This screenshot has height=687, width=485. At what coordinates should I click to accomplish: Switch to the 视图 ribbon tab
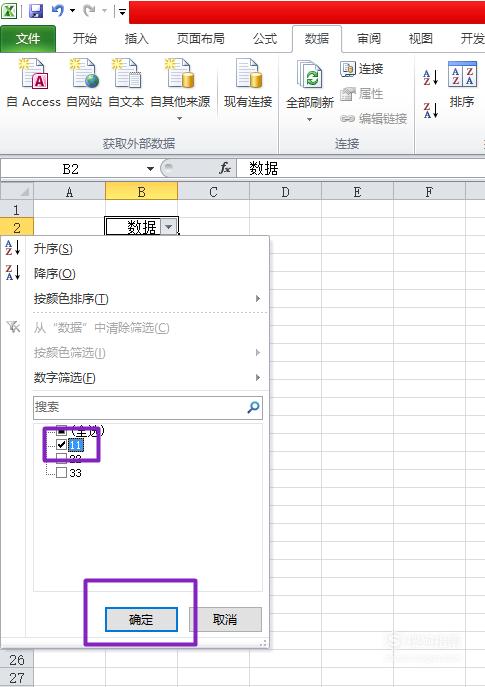[x=420, y=39]
